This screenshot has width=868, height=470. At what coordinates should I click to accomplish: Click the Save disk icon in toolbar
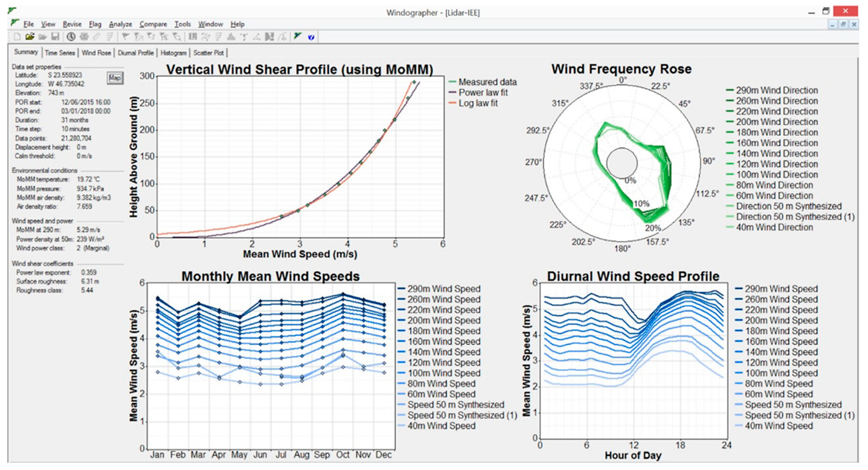coord(55,37)
